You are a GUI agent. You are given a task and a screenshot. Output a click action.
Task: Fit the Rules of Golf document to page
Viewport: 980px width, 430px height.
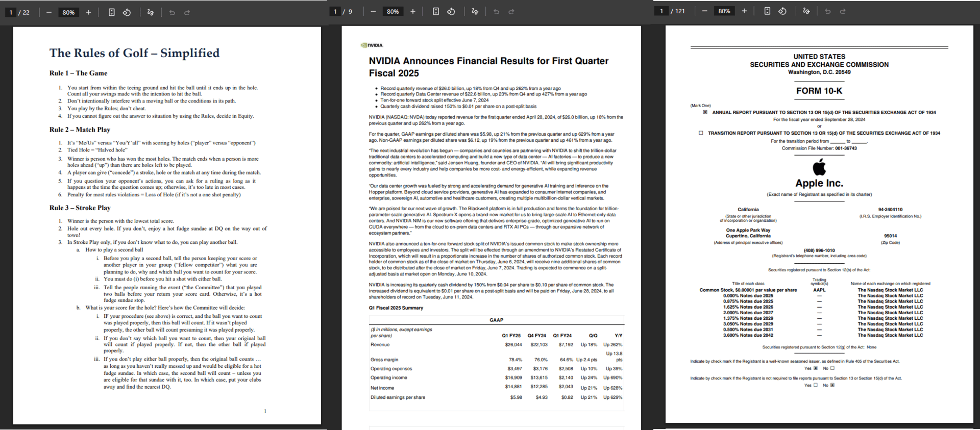click(x=111, y=12)
